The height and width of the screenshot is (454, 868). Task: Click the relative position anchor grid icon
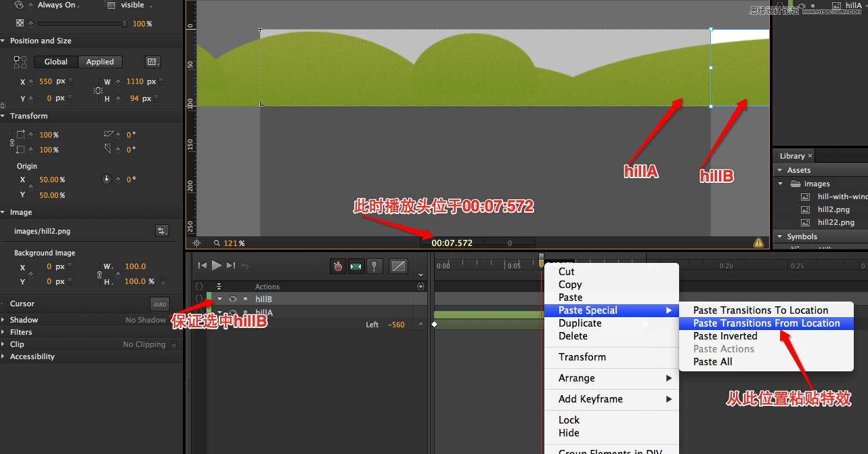click(x=20, y=62)
